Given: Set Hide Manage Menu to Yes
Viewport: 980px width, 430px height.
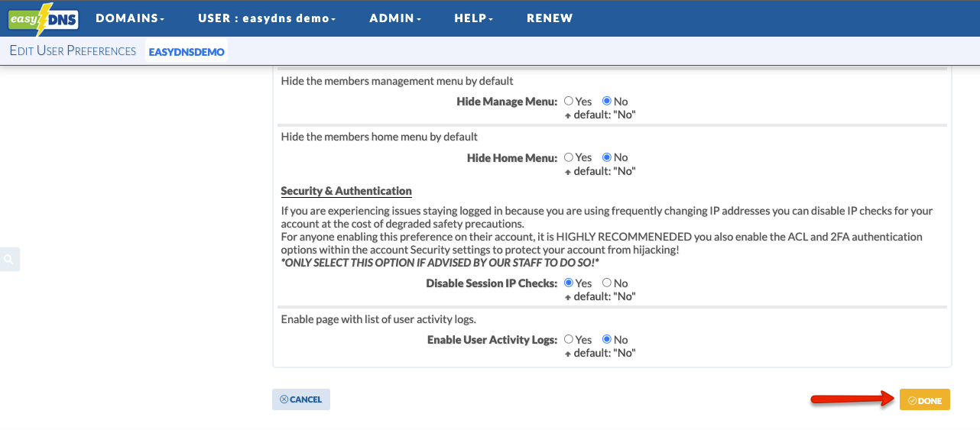Looking at the screenshot, I should (569, 101).
